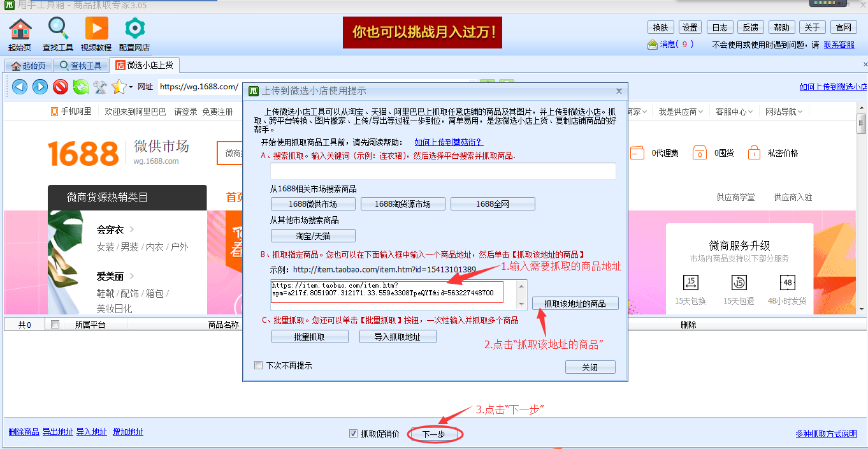Select the 微选小店上货 tab
The image size is (868, 449).
[145, 65]
